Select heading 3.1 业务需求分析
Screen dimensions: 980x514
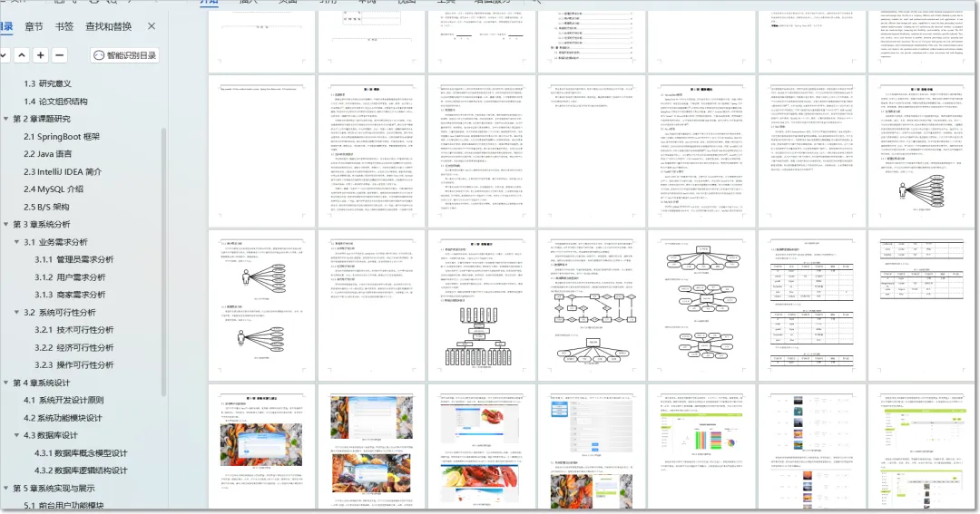point(55,242)
